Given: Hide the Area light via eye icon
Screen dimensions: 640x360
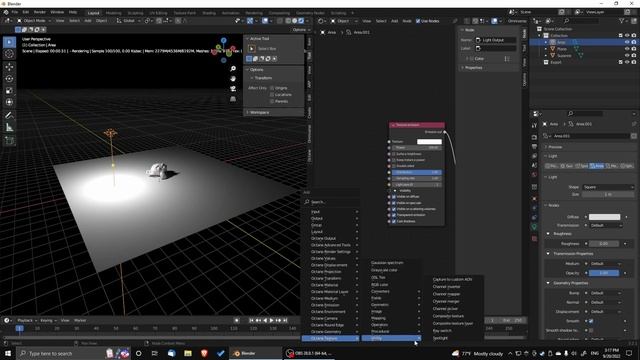Looking at the screenshot, I should [627, 42].
